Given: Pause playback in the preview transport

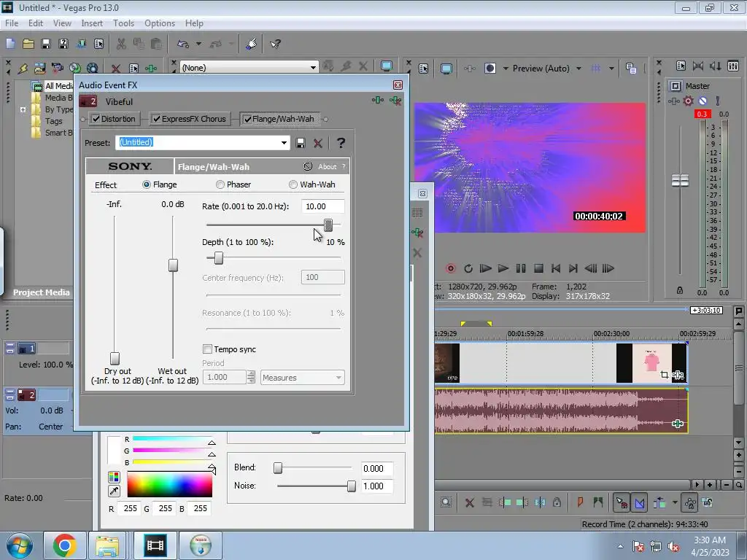Looking at the screenshot, I should coord(521,268).
